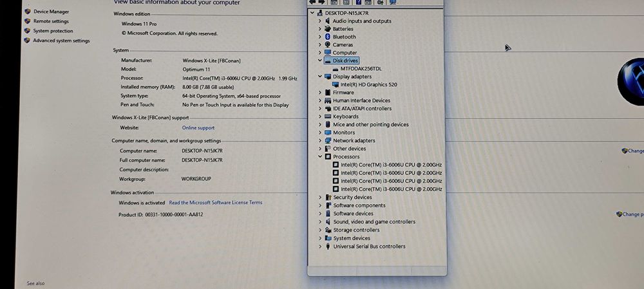Collapse the Processors category
644x289 pixels.
(320, 156)
